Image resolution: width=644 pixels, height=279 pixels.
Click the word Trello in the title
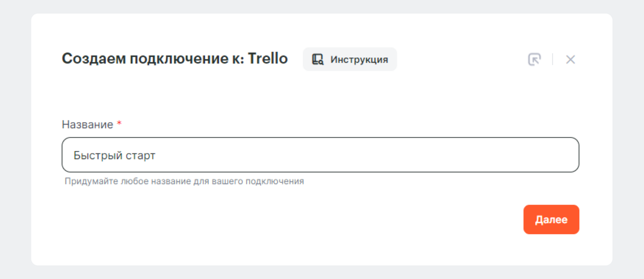267,59
